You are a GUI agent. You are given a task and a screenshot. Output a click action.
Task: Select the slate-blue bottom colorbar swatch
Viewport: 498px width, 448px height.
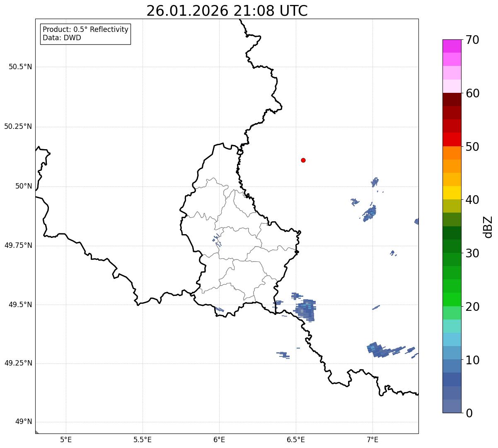pos(452,406)
